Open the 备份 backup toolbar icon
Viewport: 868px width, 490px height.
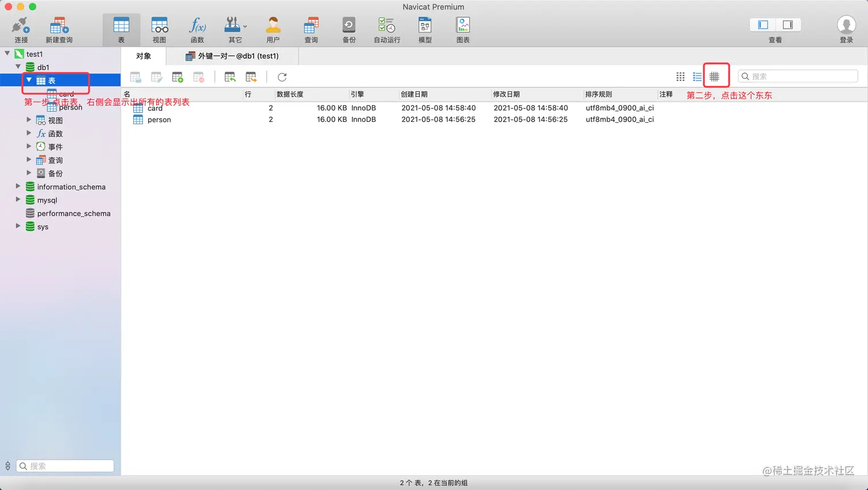pos(349,30)
